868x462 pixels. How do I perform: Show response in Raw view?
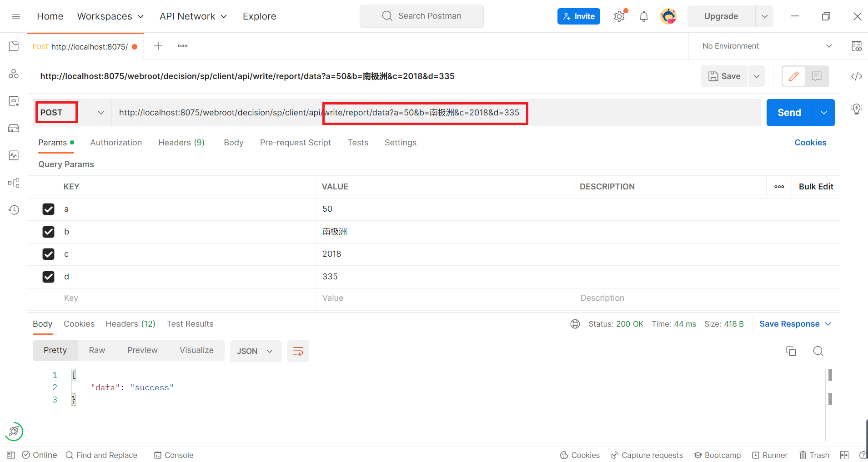pos(97,350)
